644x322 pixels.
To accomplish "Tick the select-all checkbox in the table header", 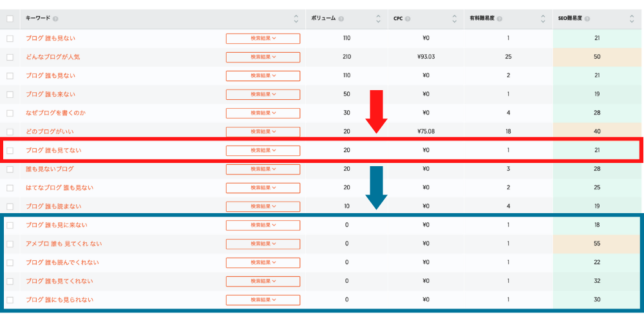I will (x=10, y=19).
